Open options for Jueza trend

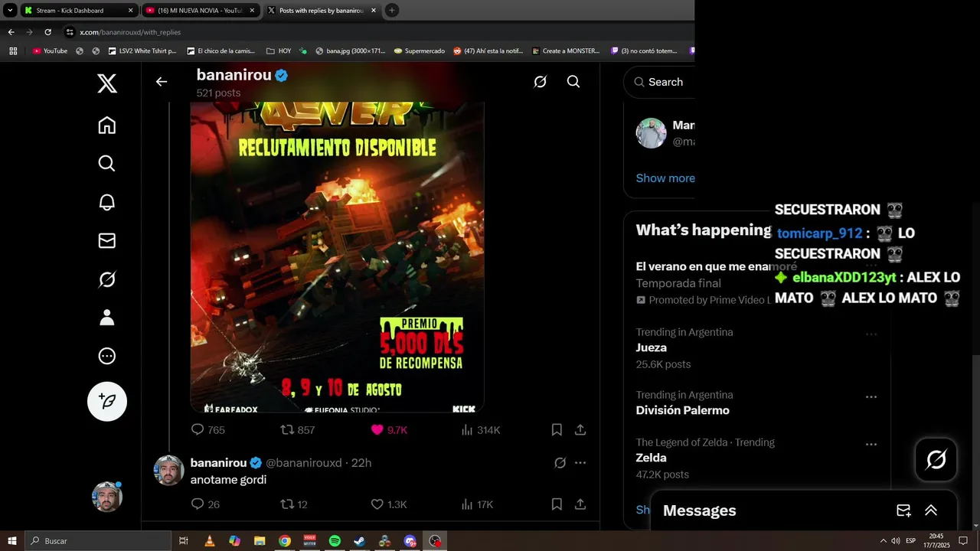point(871,334)
